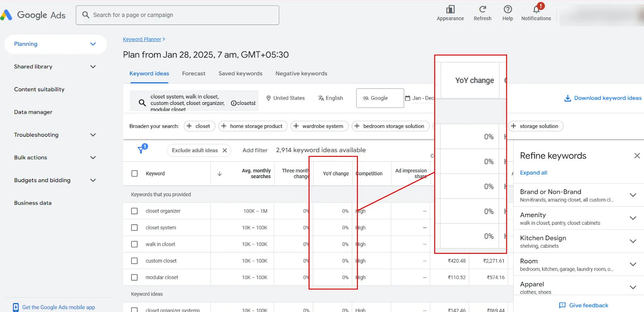Add 'closet' to broaden search
The image size is (644, 312).
pos(200,126)
